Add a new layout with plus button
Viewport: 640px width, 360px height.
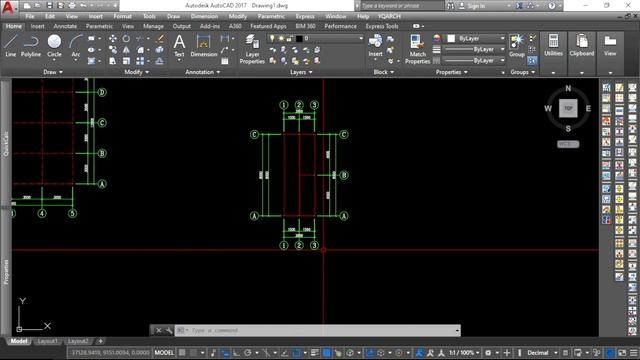[100, 341]
